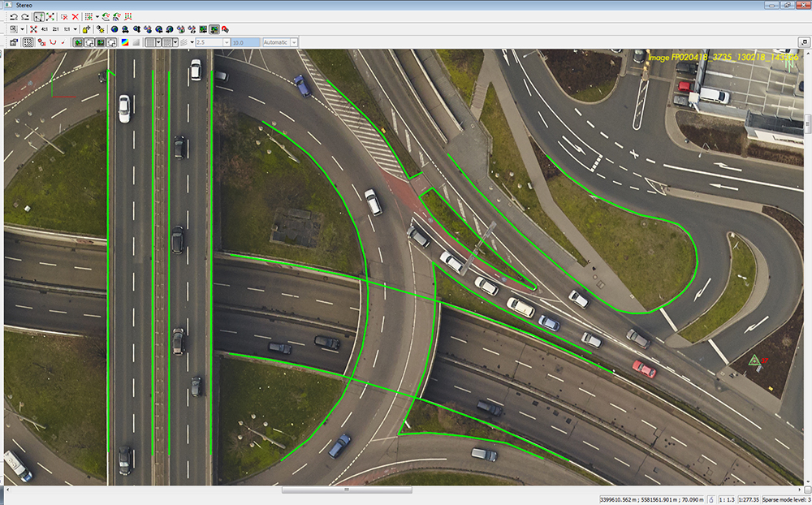
Task: Set zoom to 4:1
Action: click(x=45, y=29)
